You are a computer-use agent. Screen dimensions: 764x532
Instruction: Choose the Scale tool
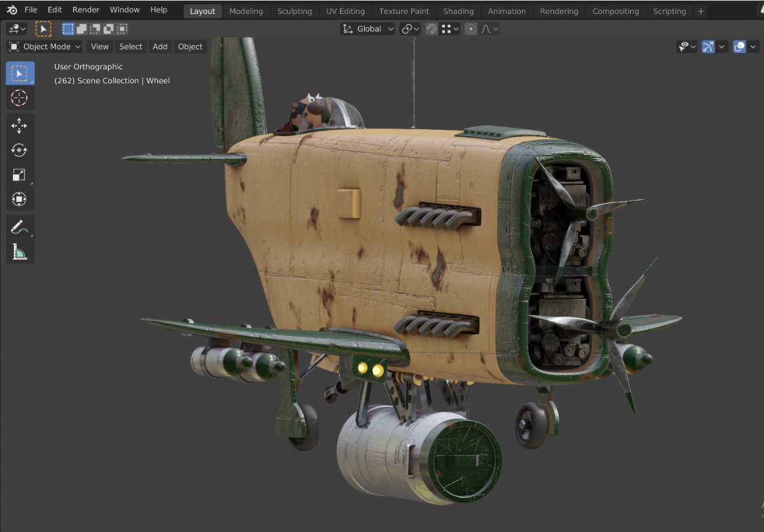click(20, 175)
